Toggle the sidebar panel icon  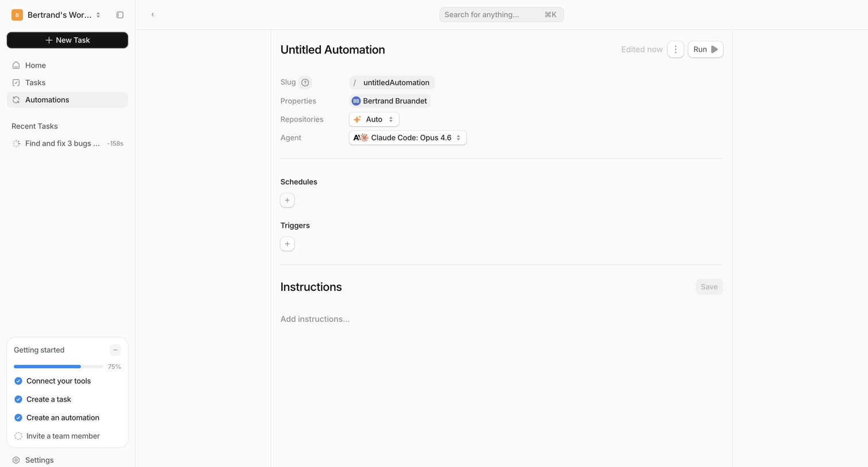[x=120, y=15]
